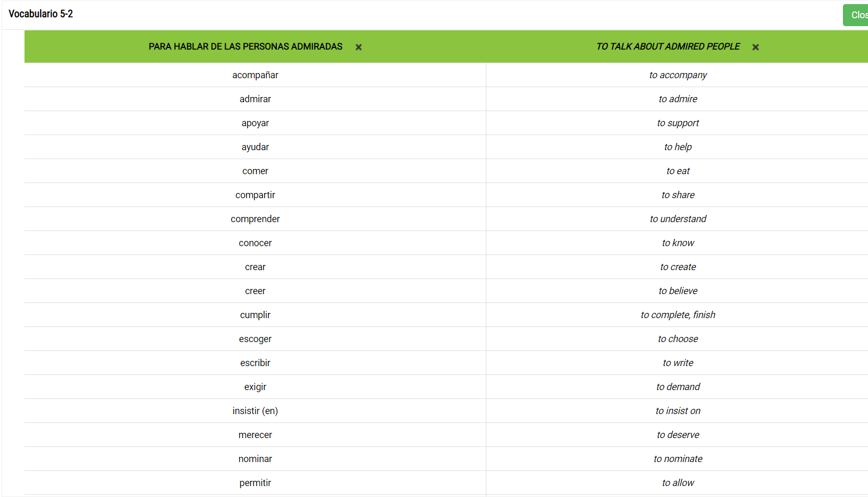868x497 pixels.
Task: Select the word permitir
Action: (255, 483)
